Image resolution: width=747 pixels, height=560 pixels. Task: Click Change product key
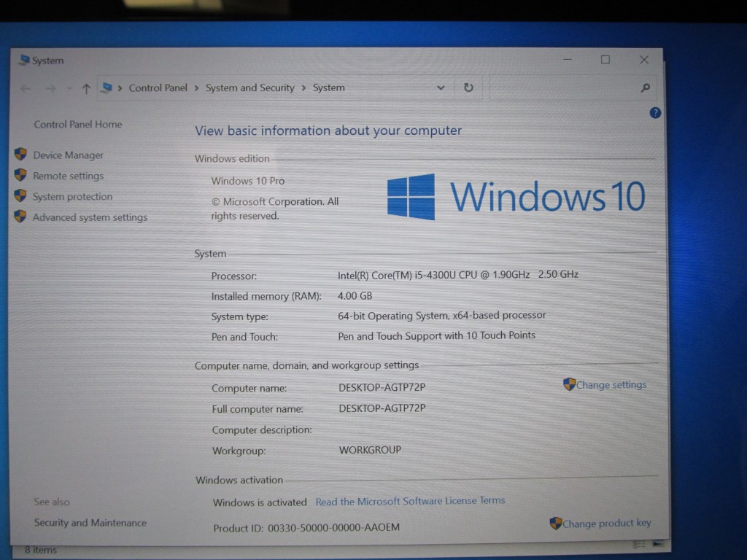(x=606, y=524)
